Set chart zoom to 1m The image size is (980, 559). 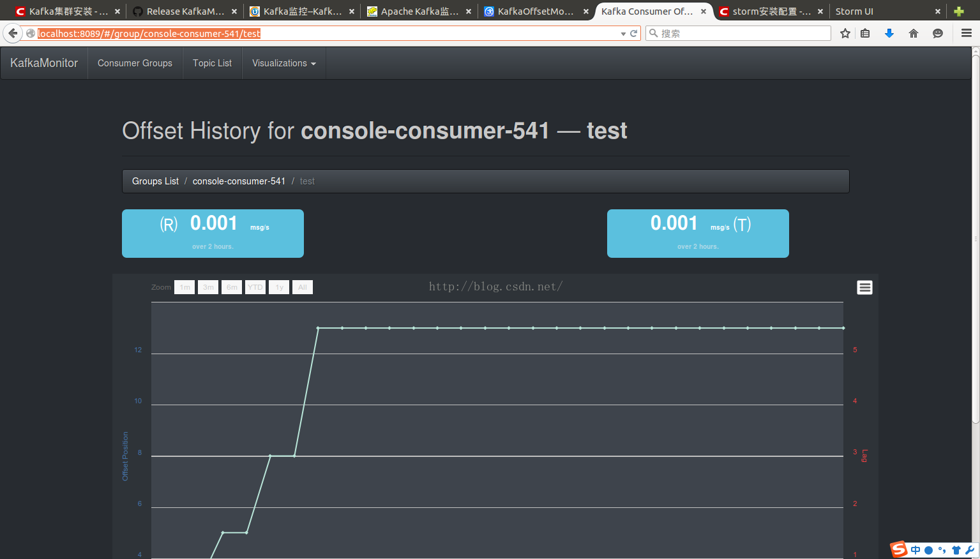click(185, 287)
